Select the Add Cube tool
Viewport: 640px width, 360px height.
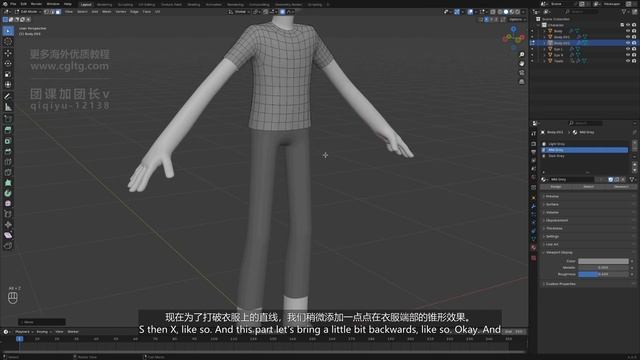(8, 119)
